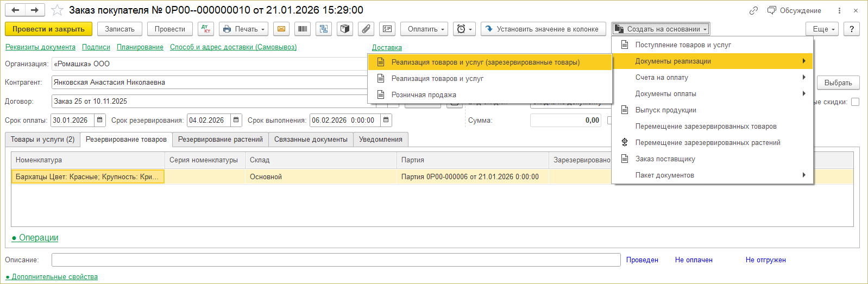Collapse the Создать на основании dropdown
This screenshot has width=868, height=284.
[661, 29]
